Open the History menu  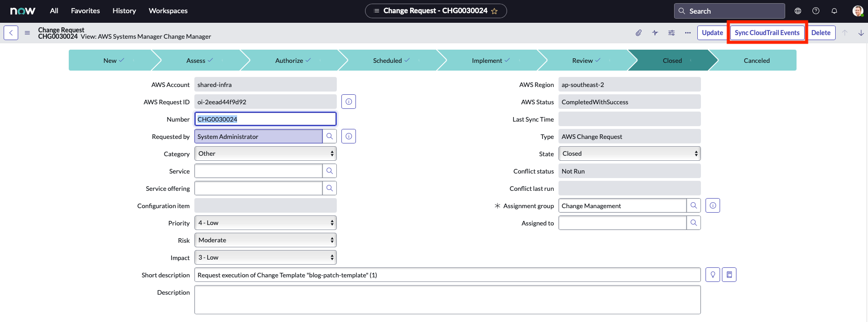(x=124, y=11)
